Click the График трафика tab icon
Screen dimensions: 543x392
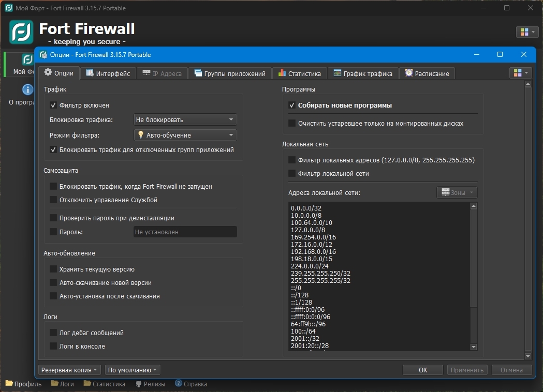click(337, 72)
